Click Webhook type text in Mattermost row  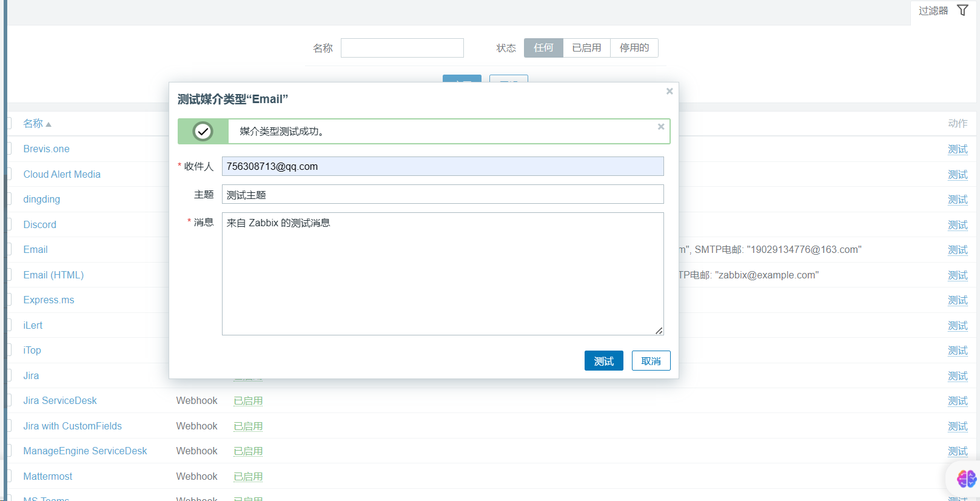click(196, 477)
